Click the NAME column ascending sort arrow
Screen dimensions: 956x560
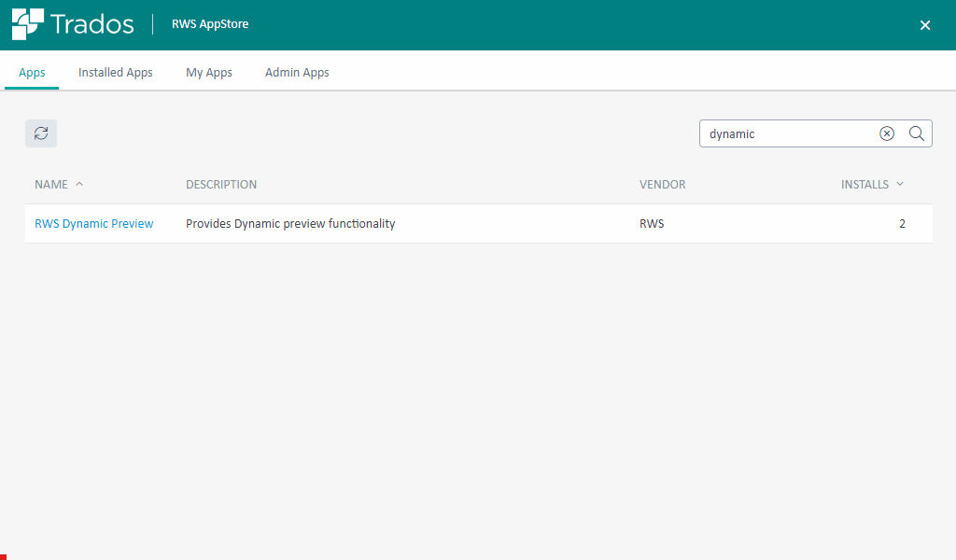tap(79, 184)
